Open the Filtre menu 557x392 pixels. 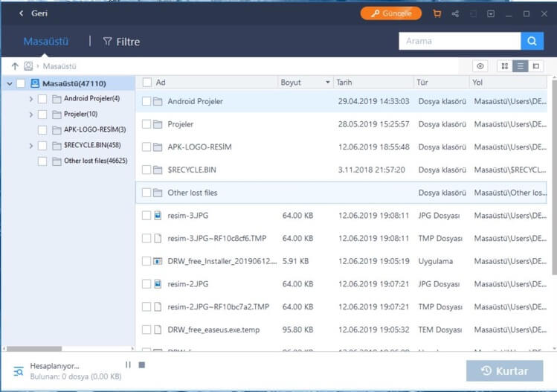click(x=121, y=42)
